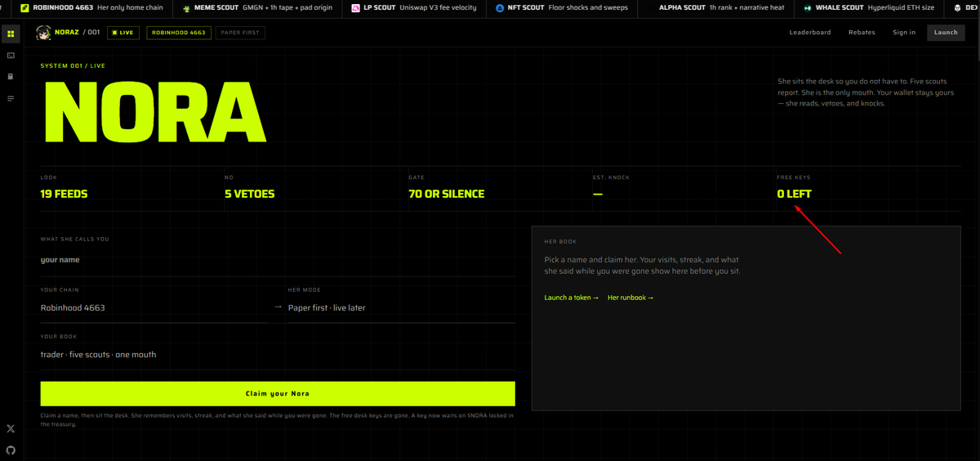Click the terminal sidebar icon
The height and width of the screenshot is (461, 980).
coord(11,56)
